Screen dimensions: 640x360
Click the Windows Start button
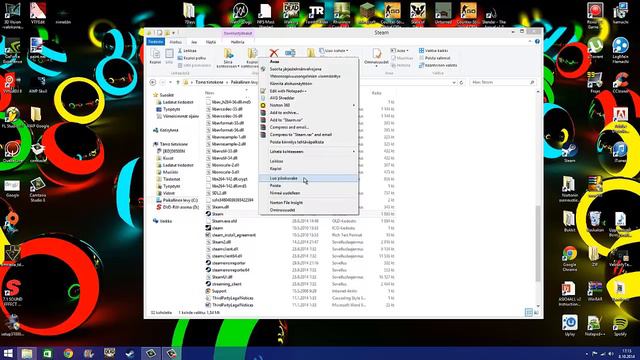click(8, 353)
